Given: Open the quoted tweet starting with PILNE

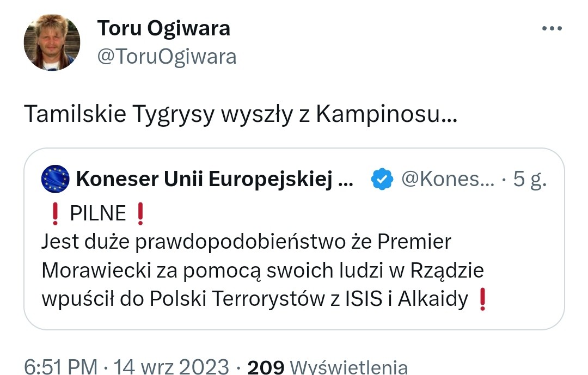Looking at the screenshot, I should click(x=294, y=239).
